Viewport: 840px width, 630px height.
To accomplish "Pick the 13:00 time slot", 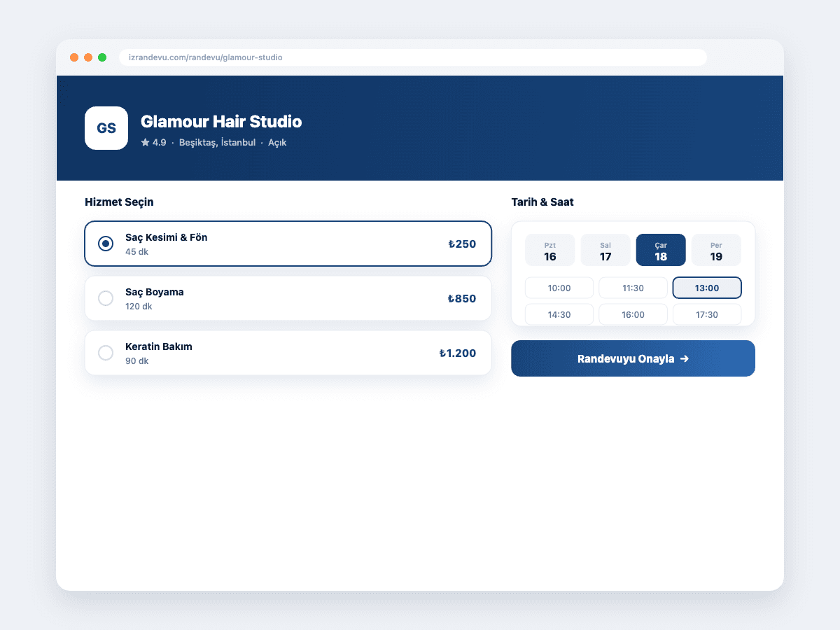I will tap(707, 288).
